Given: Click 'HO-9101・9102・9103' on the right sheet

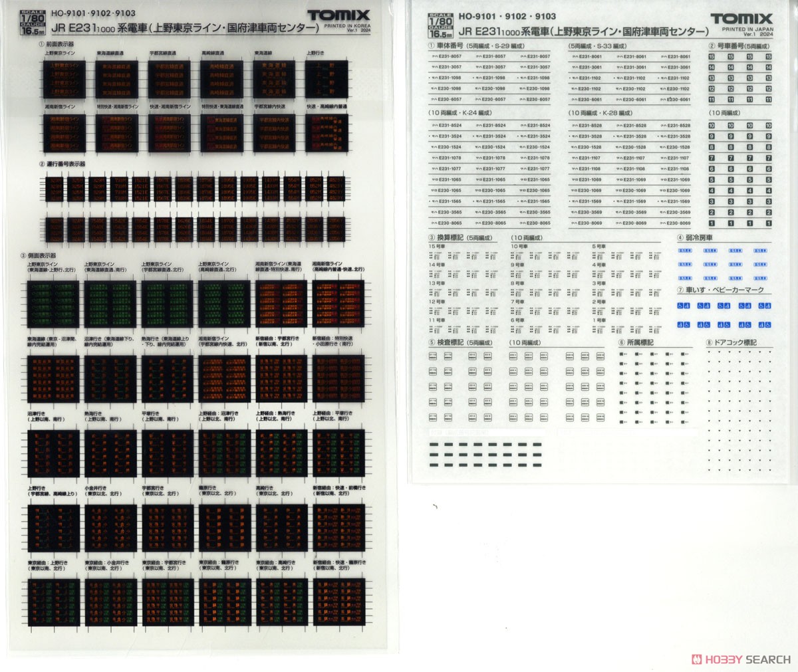Looking at the screenshot, I should pyautogui.click(x=507, y=17).
